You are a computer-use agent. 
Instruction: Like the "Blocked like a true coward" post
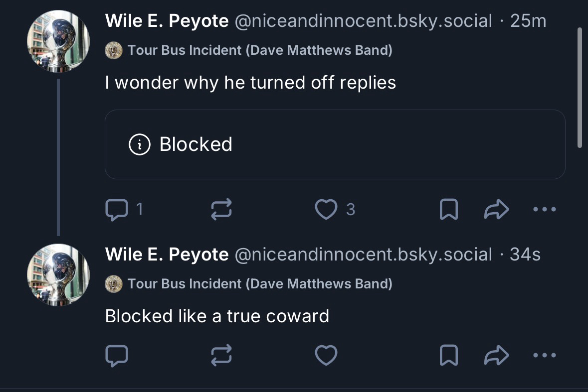[327, 356]
